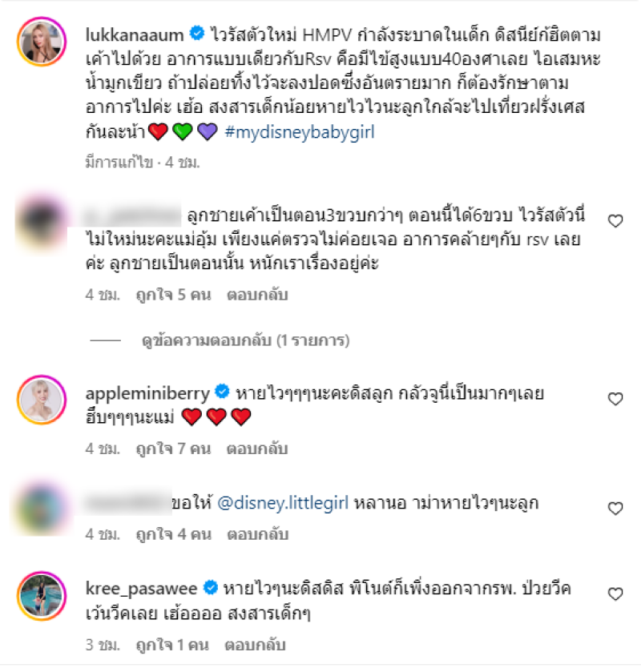Like appleminiberry's comment with heart icon
641x672 pixels.
615,399
